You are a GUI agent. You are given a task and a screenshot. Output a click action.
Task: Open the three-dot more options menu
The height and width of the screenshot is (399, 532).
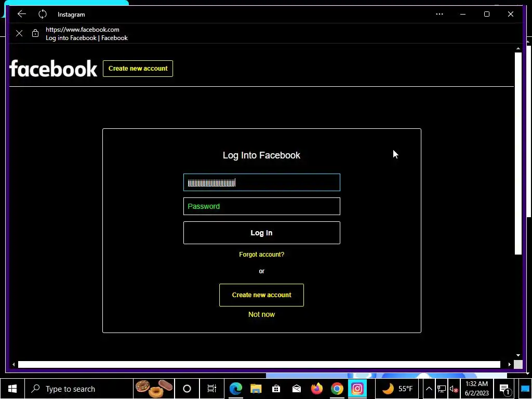[x=440, y=14]
